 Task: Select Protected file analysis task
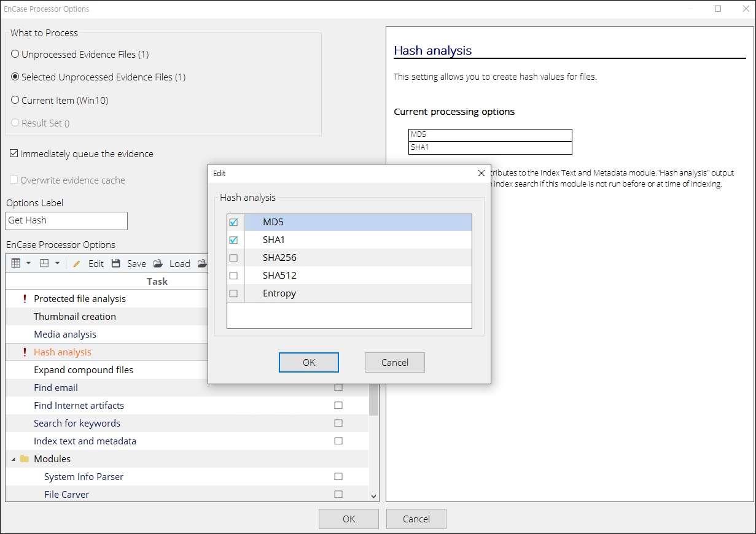click(x=80, y=299)
